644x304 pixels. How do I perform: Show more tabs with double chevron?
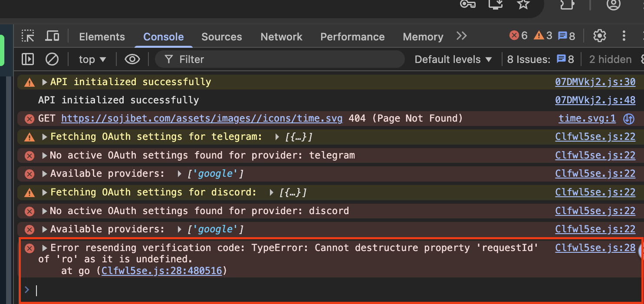[x=461, y=36]
